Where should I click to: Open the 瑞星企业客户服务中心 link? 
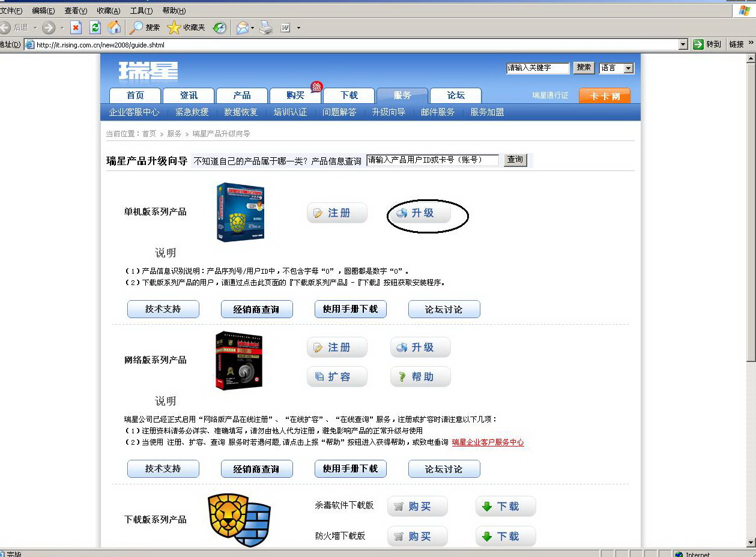[488, 442]
